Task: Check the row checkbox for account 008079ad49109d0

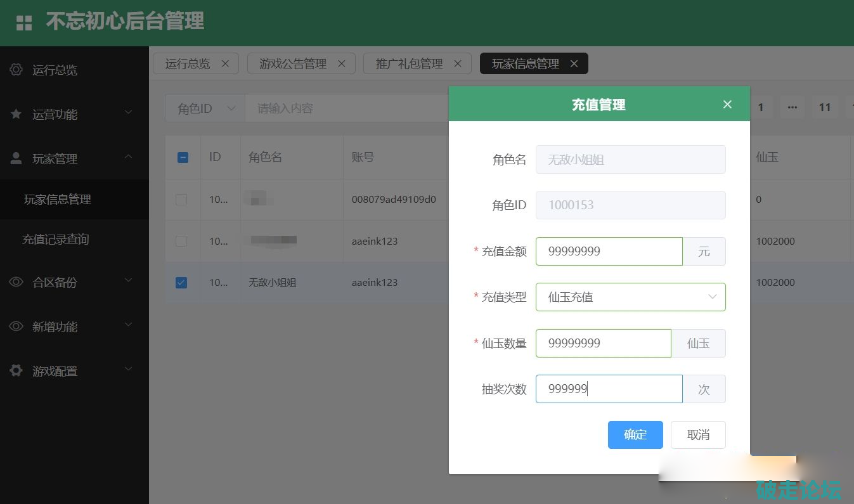Action: (x=181, y=200)
